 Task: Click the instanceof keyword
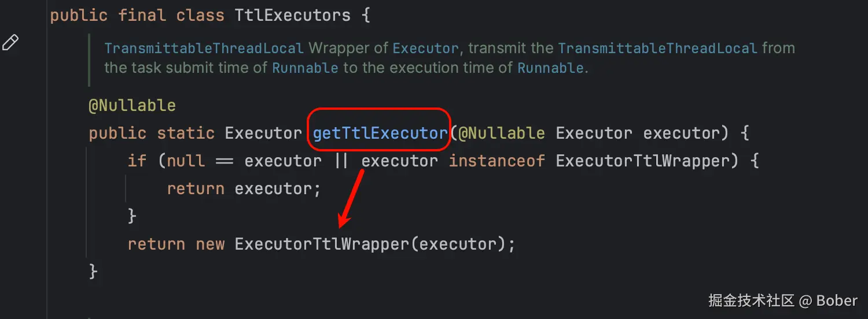pyautogui.click(x=497, y=161)
